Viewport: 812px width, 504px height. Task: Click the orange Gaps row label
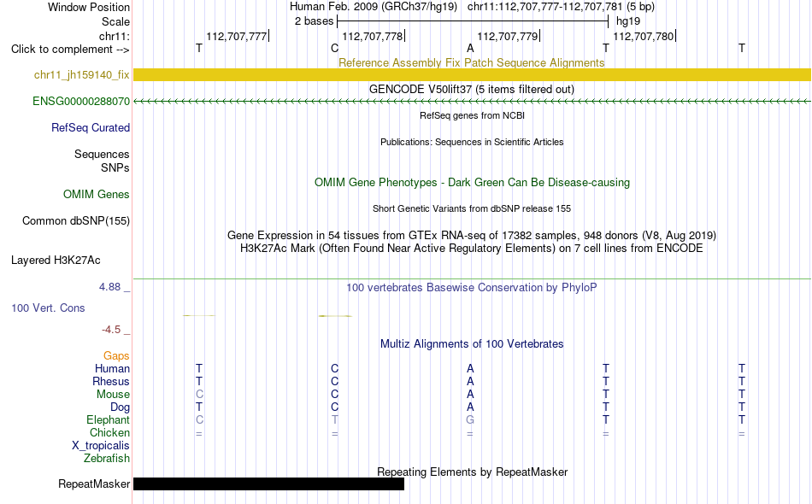click(x=116, y=356)
